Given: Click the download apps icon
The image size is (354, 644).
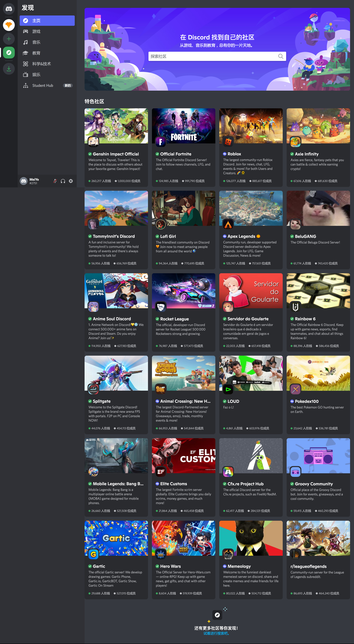Looking at the screenshot, I should [9, 69].
